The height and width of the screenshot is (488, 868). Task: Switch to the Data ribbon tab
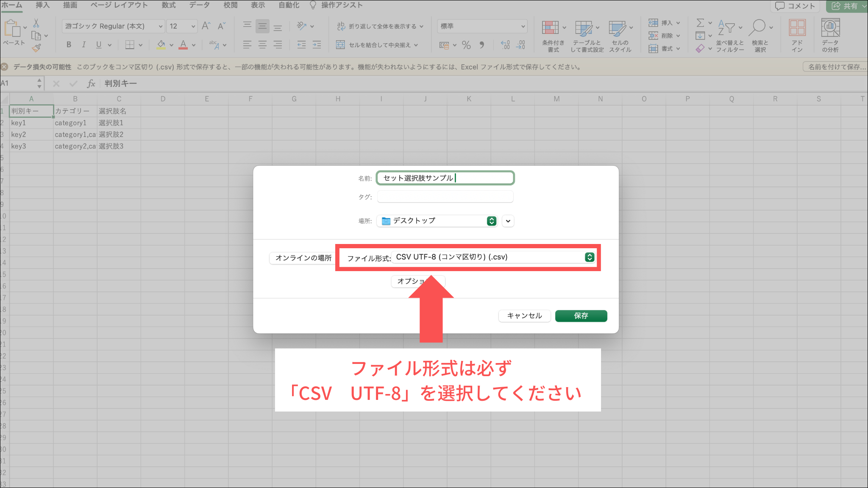(x=199, y=5)
